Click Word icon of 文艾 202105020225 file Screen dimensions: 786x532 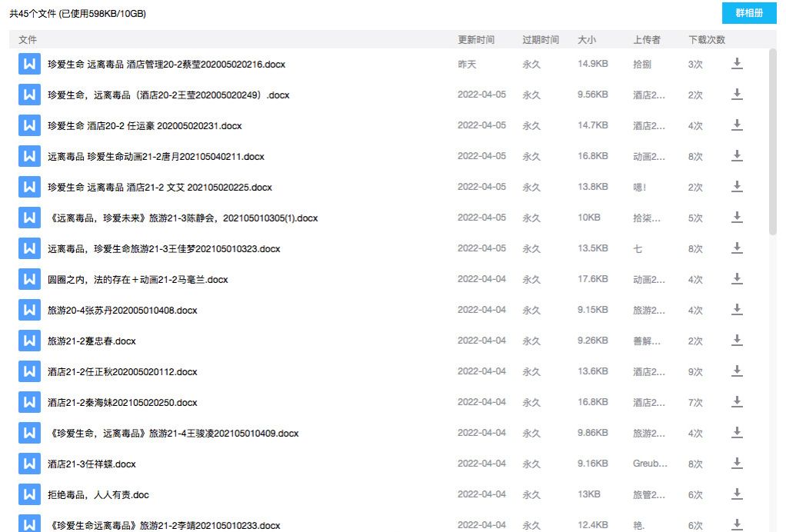29,187
